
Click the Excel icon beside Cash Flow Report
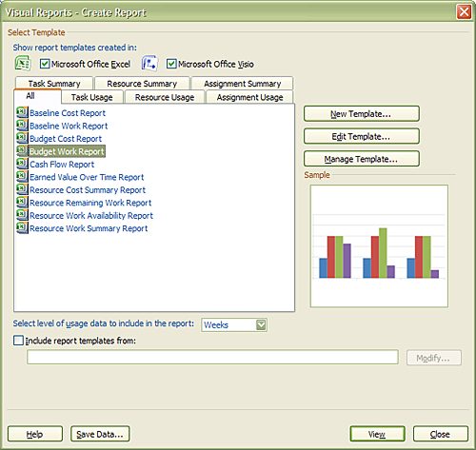point(22,165)
